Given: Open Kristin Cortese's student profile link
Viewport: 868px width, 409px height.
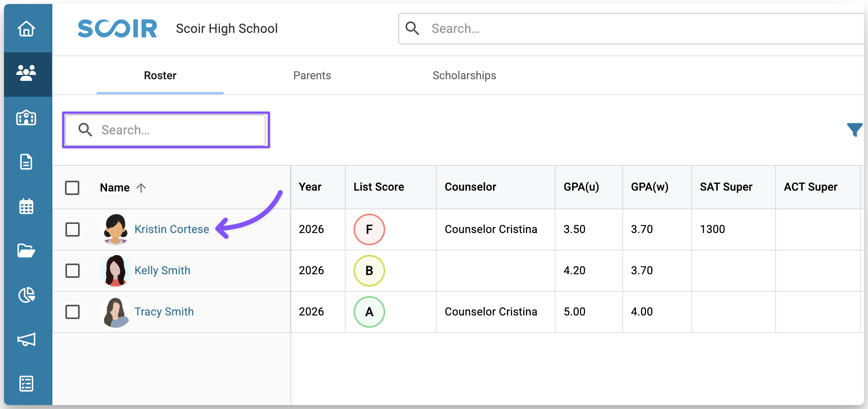Looking at the screenshot, I should [172, 229].
